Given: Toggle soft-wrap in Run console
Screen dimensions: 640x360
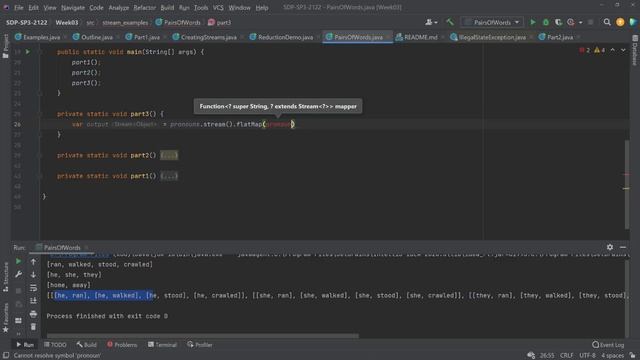Looking at the screenshot, I should pyautogui.click(x=33, y=288).
